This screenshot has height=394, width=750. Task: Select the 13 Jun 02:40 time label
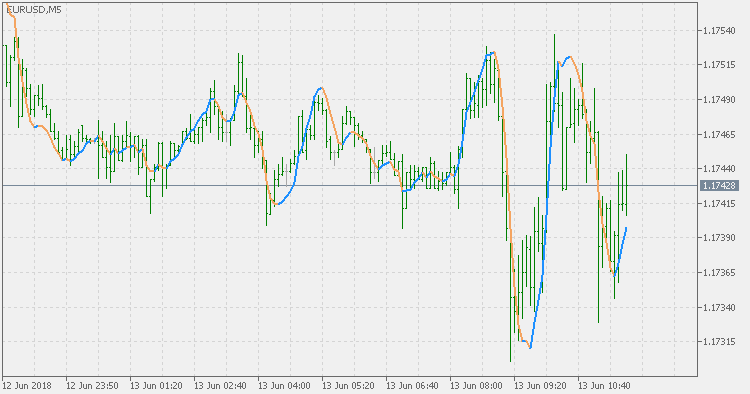[x=220, y=385]
